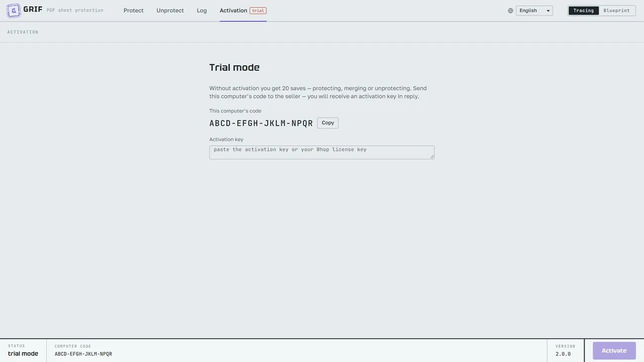Click the Activate button
This screenshot has width=644, height=362.
click(614, 351)
